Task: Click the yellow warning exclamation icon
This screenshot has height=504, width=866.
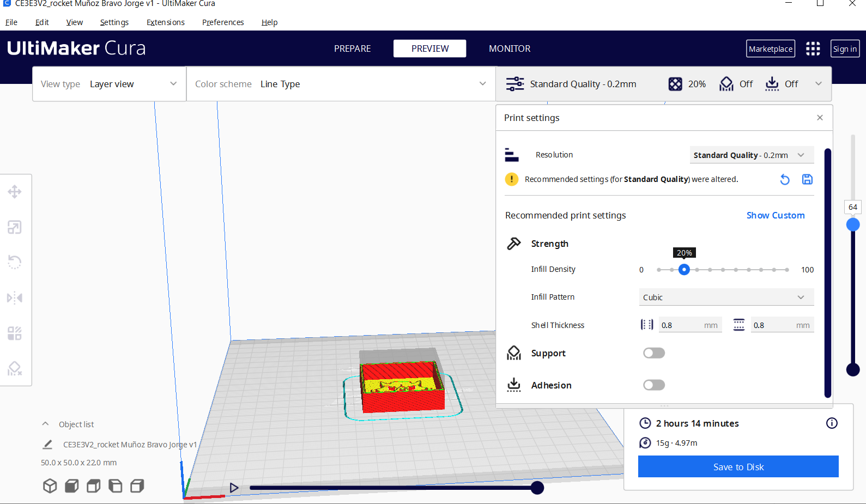Action: 512,179
